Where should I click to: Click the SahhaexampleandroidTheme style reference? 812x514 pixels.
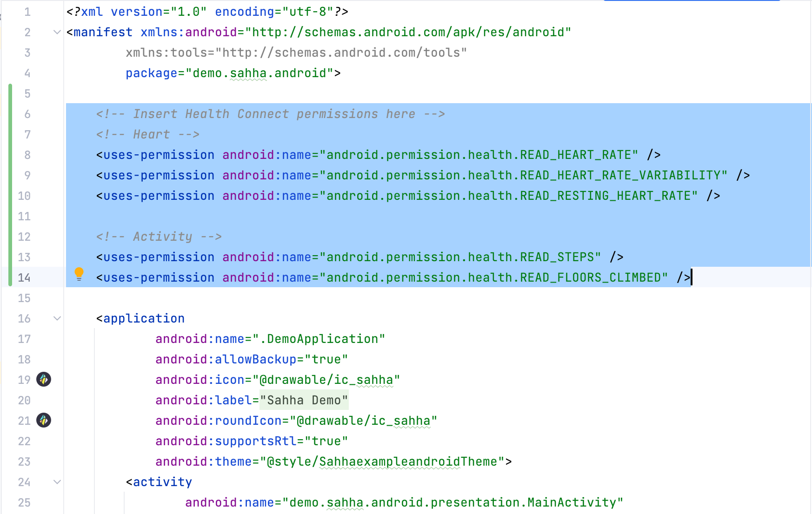409,461
